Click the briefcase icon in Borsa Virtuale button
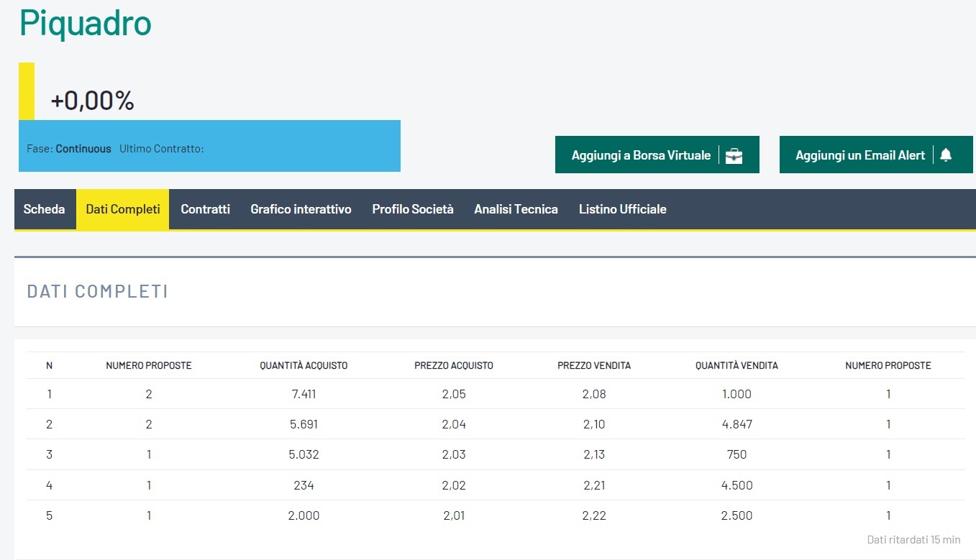Viewport: 976px width, 560px height. pos(734,155)
